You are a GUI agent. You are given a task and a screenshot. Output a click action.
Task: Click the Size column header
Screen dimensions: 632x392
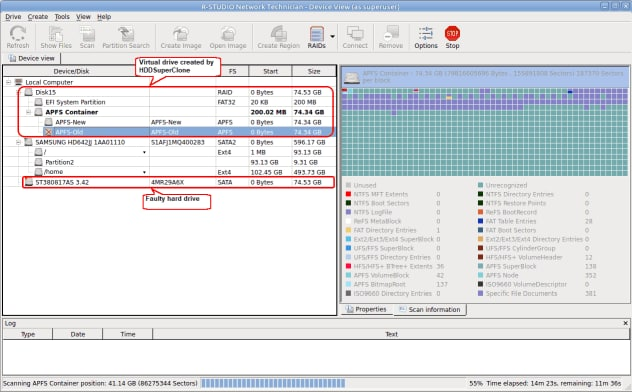tap(314, 71)
